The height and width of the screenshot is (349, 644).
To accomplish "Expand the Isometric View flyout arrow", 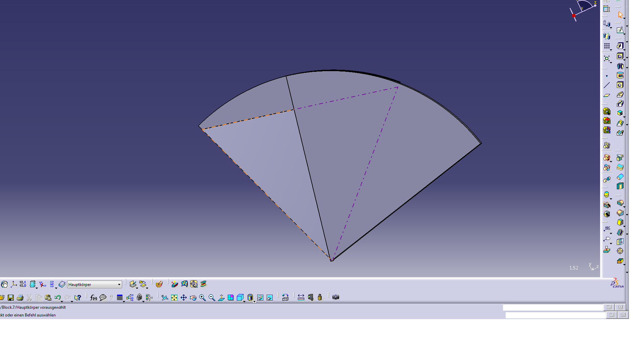I will 244,301.
